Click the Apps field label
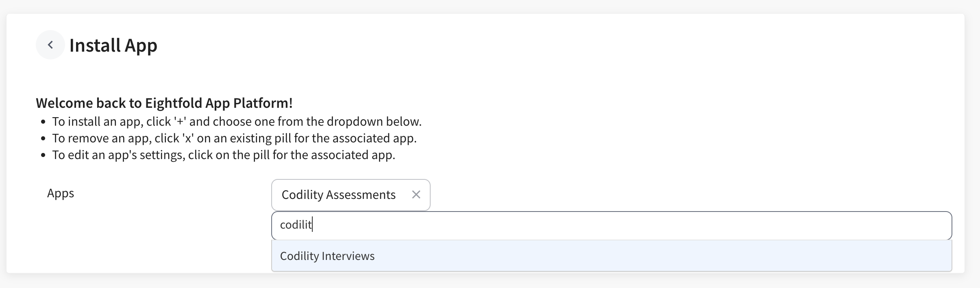Image resolution: width=980 pixels, height=288 pixels. coord(61,193)
